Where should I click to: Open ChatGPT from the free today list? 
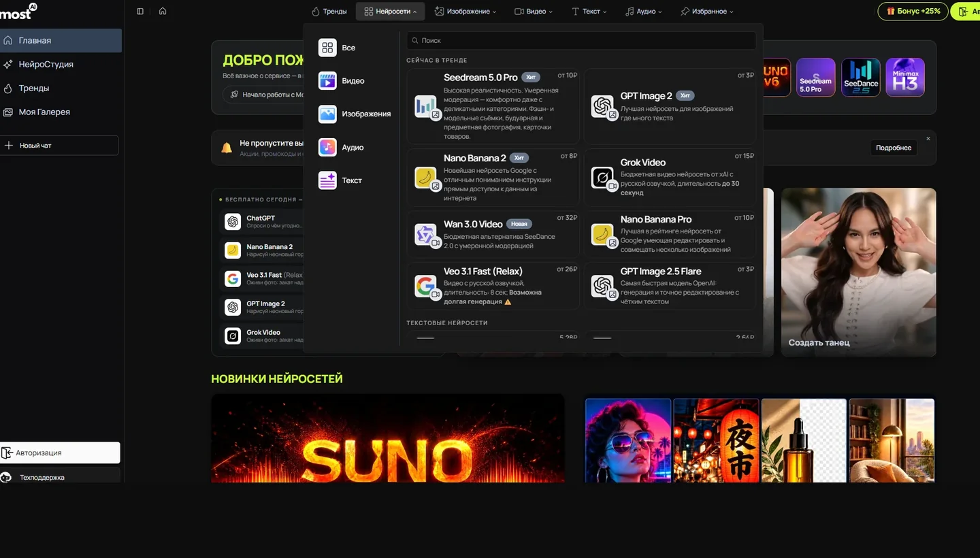point(263,222)
